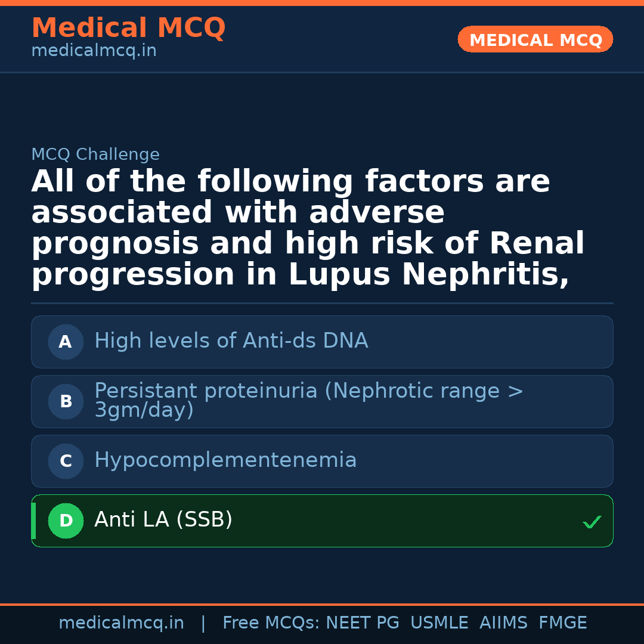Click 'FMGE' in the footer
Image resolution: width=644 pixels, height=644 pixels.
[x=562, y=623]
